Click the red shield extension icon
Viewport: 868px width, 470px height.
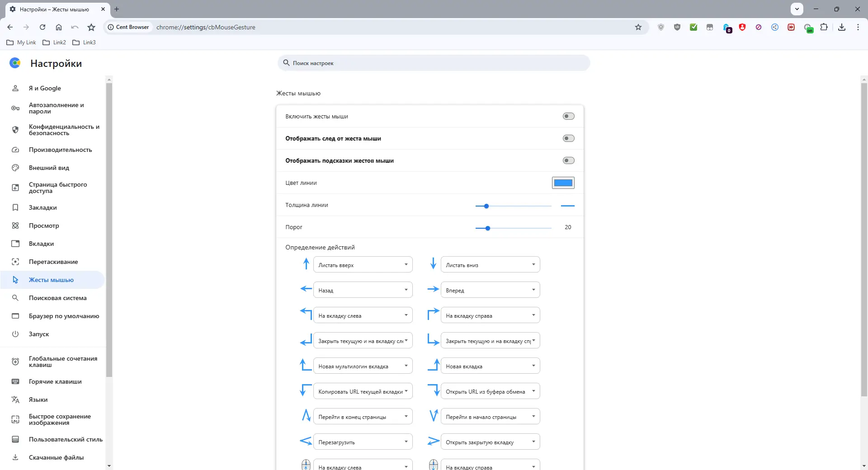click(742, 27)
